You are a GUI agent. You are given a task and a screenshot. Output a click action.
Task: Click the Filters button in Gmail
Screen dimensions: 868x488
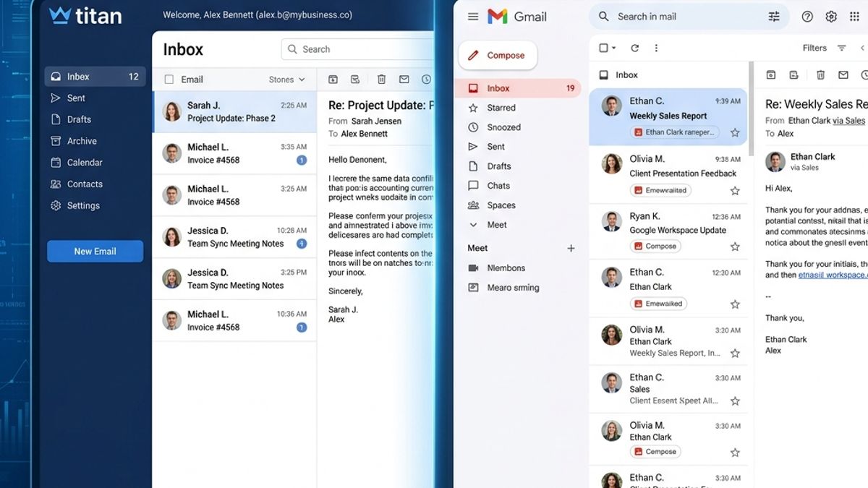pos(814,48)
